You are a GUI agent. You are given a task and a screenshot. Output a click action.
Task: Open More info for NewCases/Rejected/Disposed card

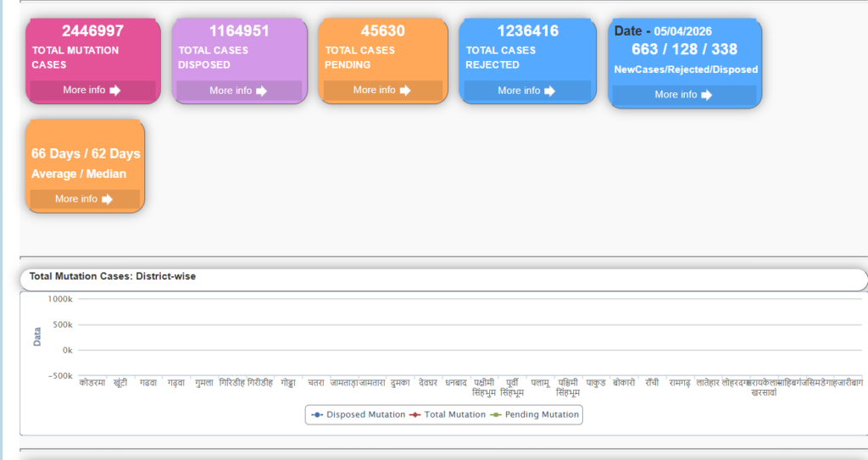676,95
